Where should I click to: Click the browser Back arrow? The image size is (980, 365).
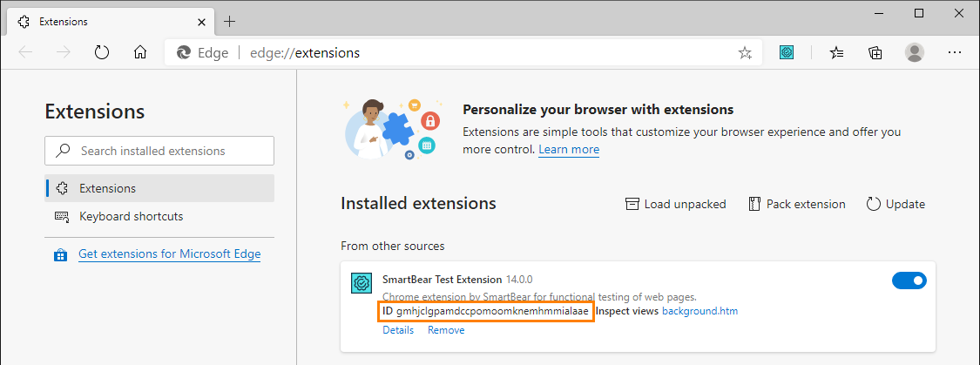pos(25,52)
